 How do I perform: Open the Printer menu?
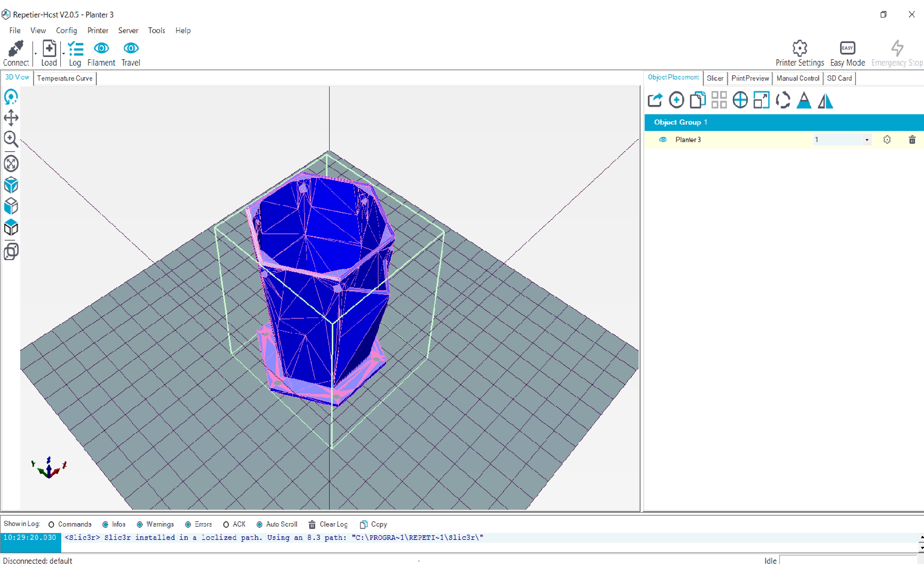pos(98,30)
